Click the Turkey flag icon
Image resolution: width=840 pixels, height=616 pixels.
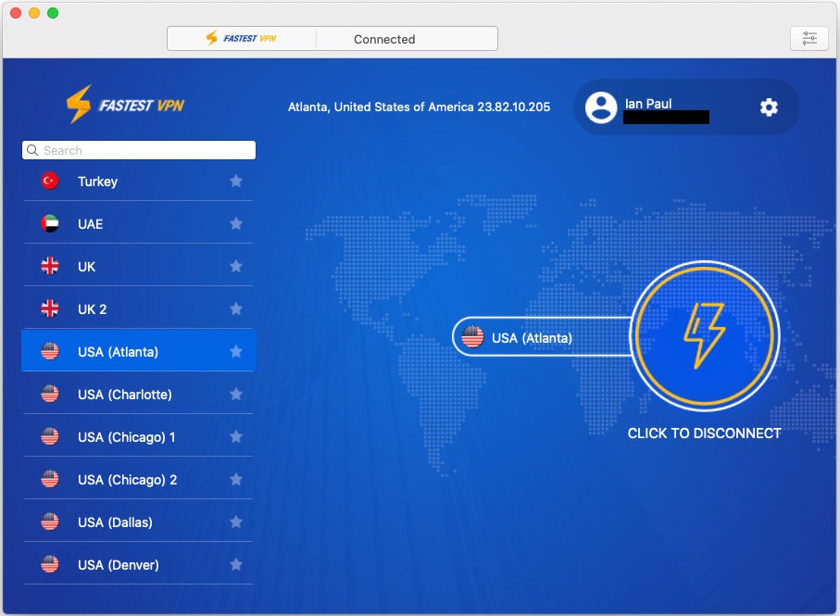point(50,181)
